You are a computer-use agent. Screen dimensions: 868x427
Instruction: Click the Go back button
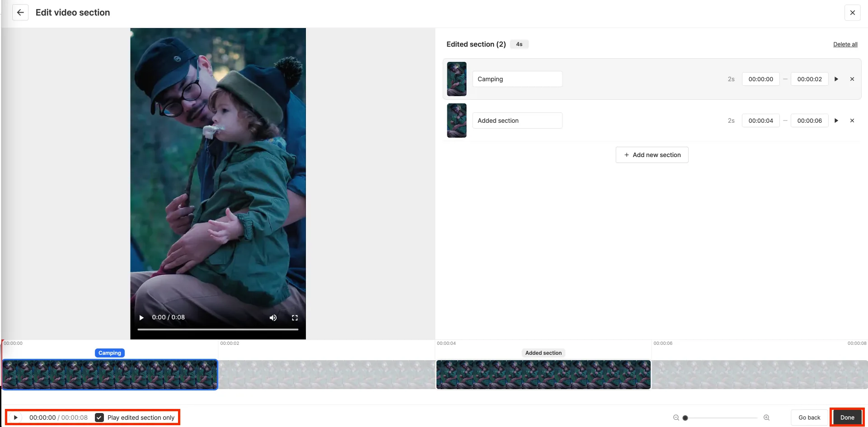[x=809, y=418]
